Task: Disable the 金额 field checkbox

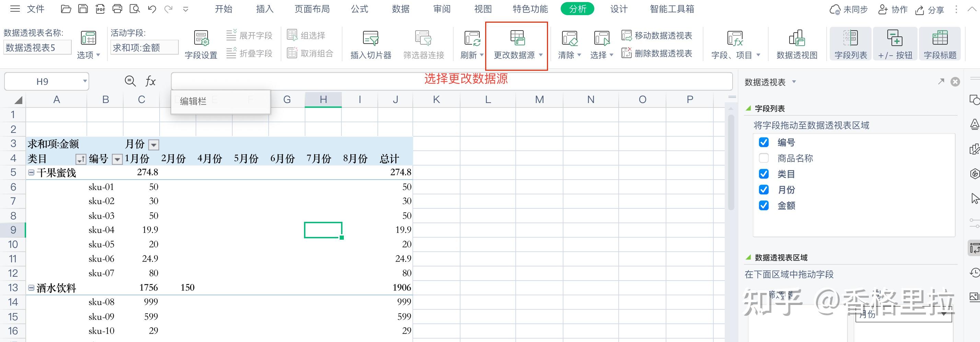Action: click(x=763, y=205)
